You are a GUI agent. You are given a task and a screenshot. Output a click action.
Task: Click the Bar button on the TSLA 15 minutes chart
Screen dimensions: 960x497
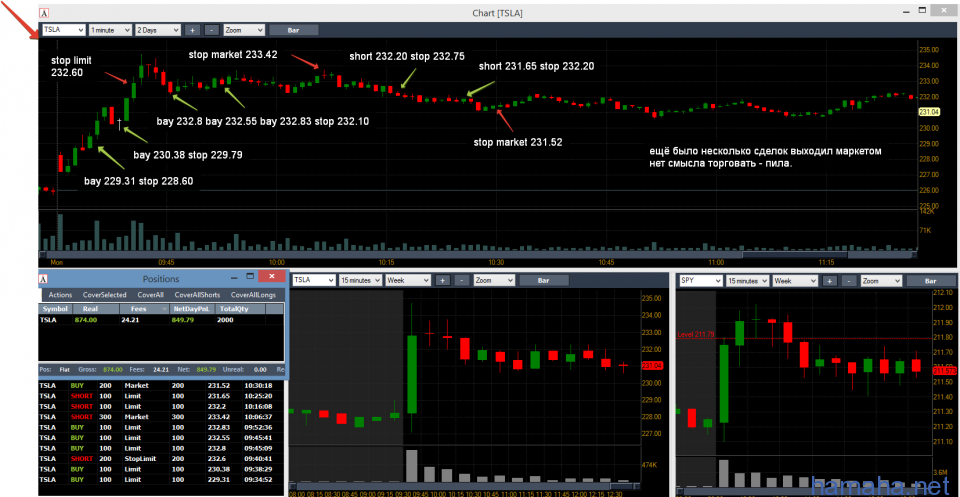544,280
